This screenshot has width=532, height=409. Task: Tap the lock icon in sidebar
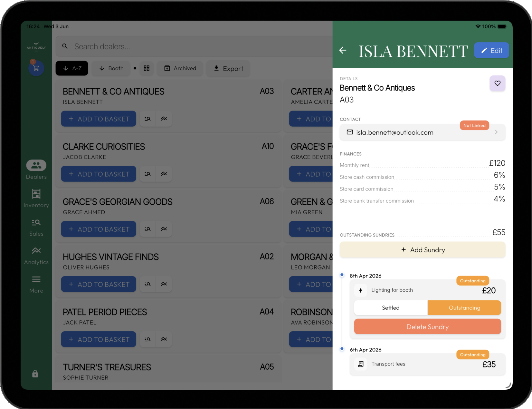(x=35, y=374)
